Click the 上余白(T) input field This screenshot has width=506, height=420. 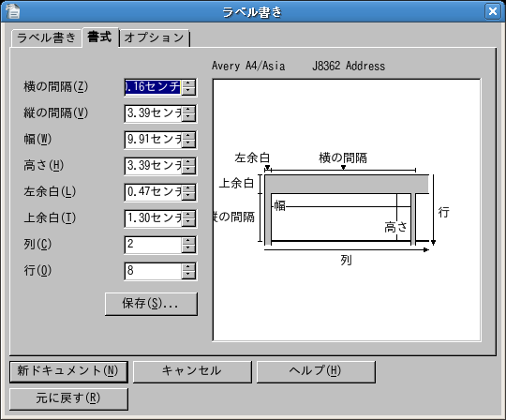click(153, 218)
